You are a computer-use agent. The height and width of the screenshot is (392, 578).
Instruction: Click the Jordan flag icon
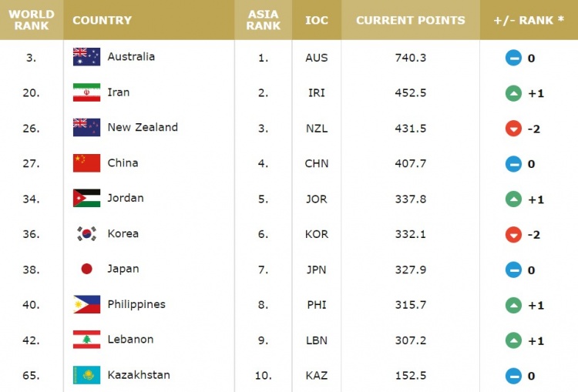point(86,198)
